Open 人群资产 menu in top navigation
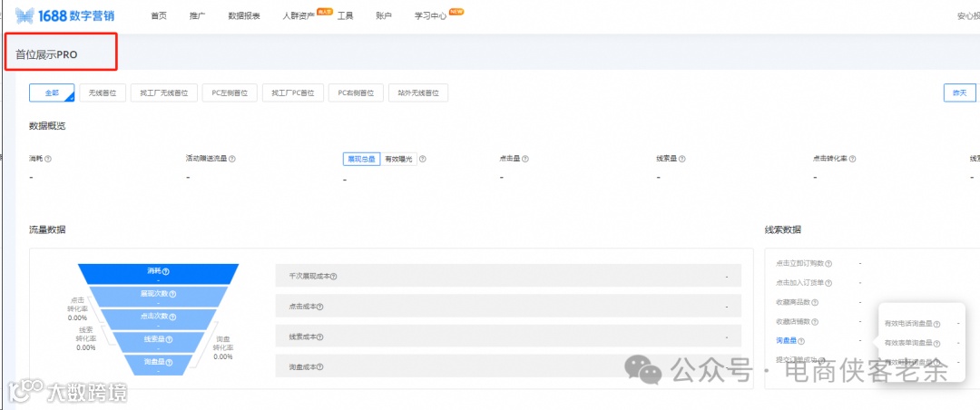This screenshot has width=980, height=410. [299, 15]
